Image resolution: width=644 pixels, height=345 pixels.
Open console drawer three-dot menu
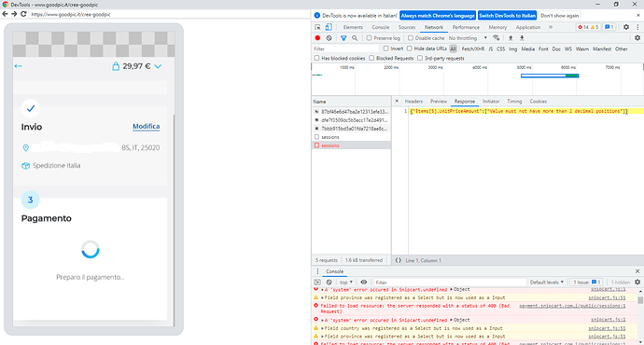(x=317, y=271)
